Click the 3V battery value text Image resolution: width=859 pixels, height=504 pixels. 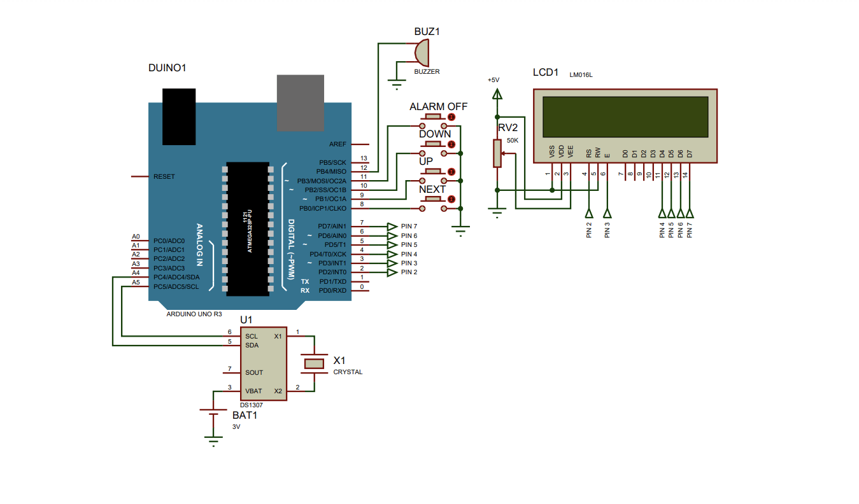pos(236,427)
